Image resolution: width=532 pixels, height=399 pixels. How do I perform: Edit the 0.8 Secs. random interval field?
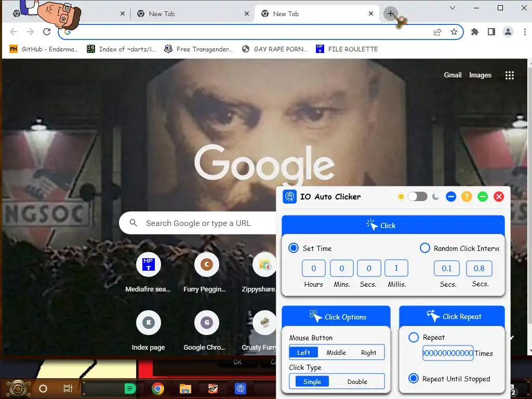[479, 269]
